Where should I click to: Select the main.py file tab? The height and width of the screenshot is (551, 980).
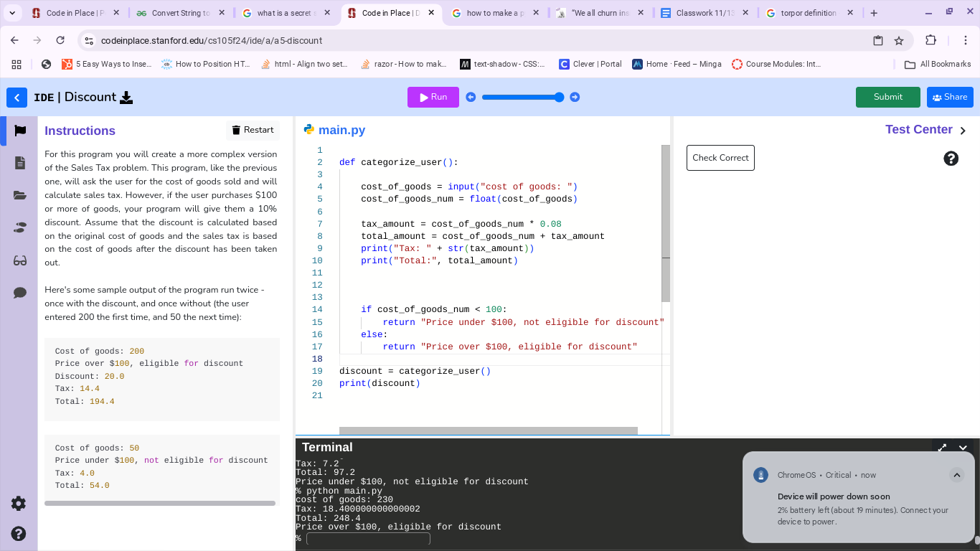point(335,130)
